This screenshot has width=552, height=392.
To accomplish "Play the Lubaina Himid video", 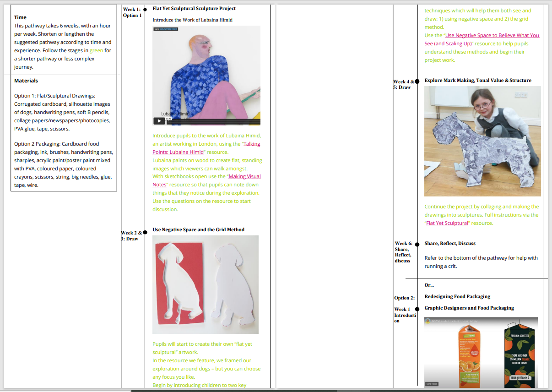I will (x=159, y=121).
